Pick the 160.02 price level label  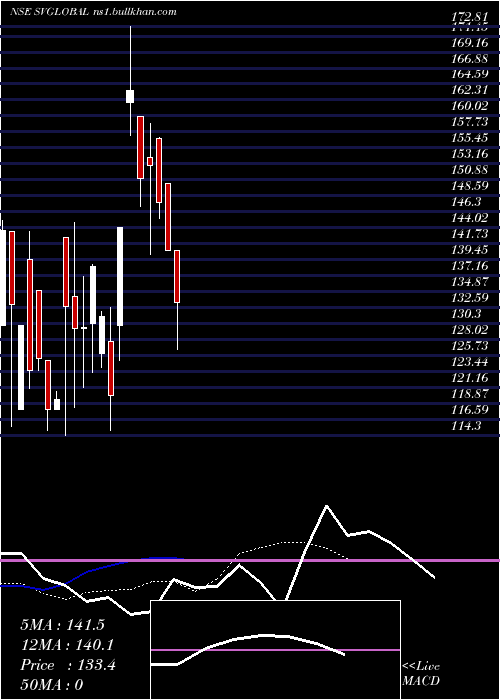(x=470, y=106)
